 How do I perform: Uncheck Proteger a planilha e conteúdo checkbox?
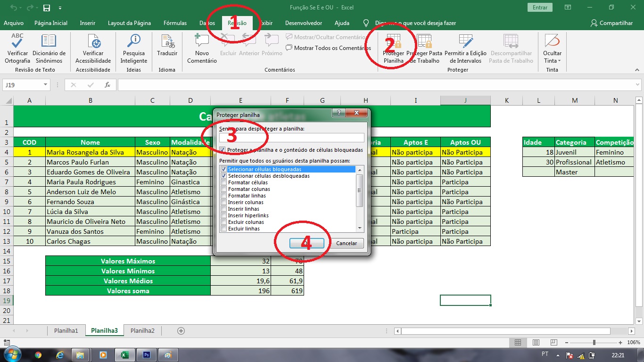[x=223, y=150]
